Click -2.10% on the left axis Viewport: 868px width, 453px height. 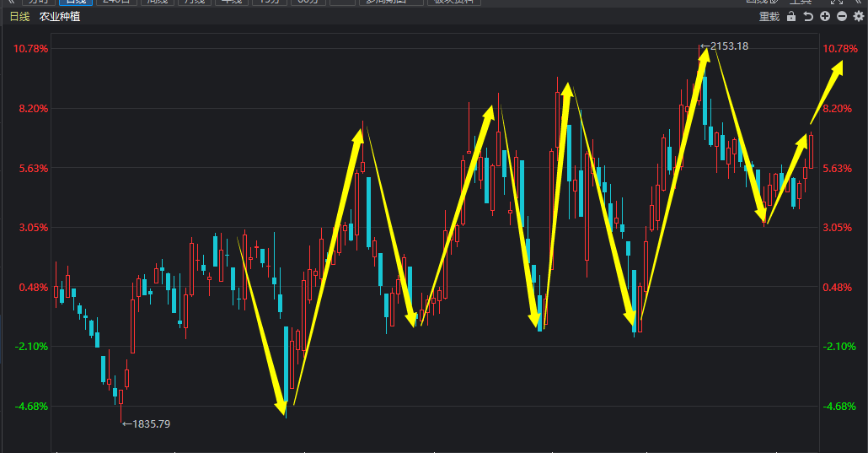pos(31,347)
